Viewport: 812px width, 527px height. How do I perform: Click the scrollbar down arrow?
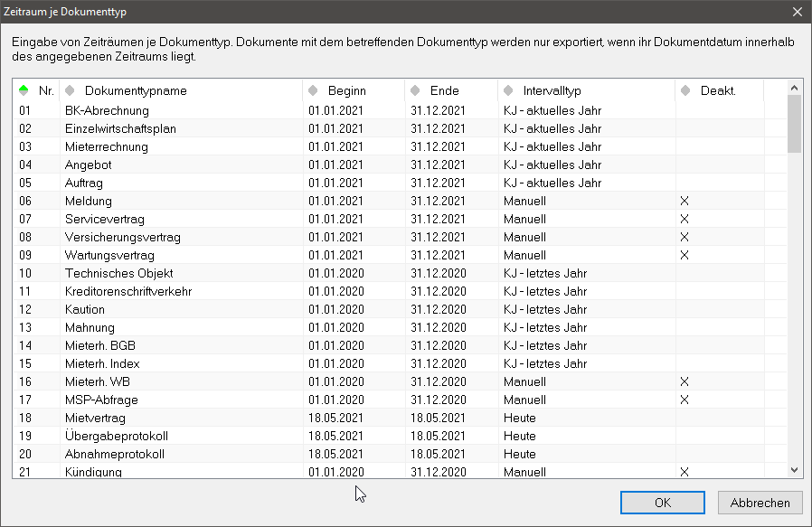tap(795, 467)
